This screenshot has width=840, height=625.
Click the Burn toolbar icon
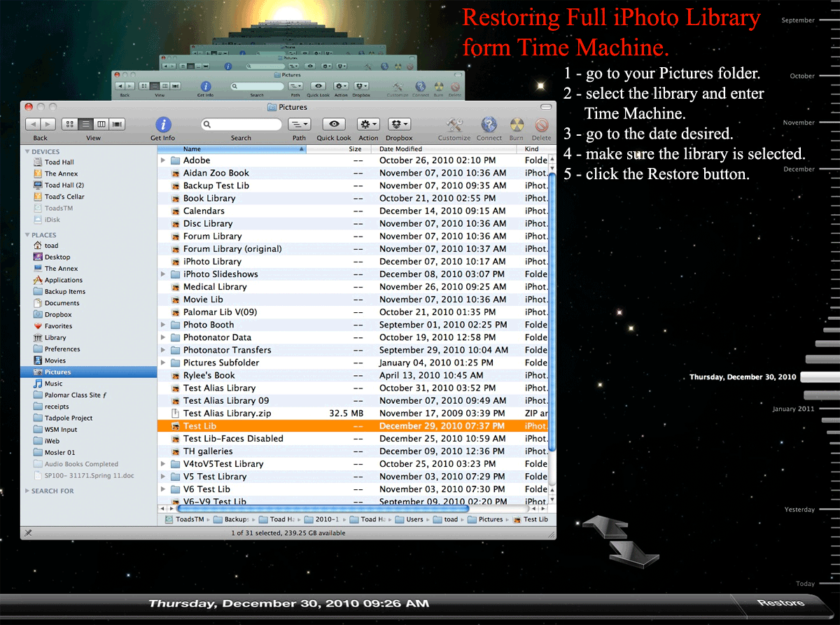pos(516,125)
